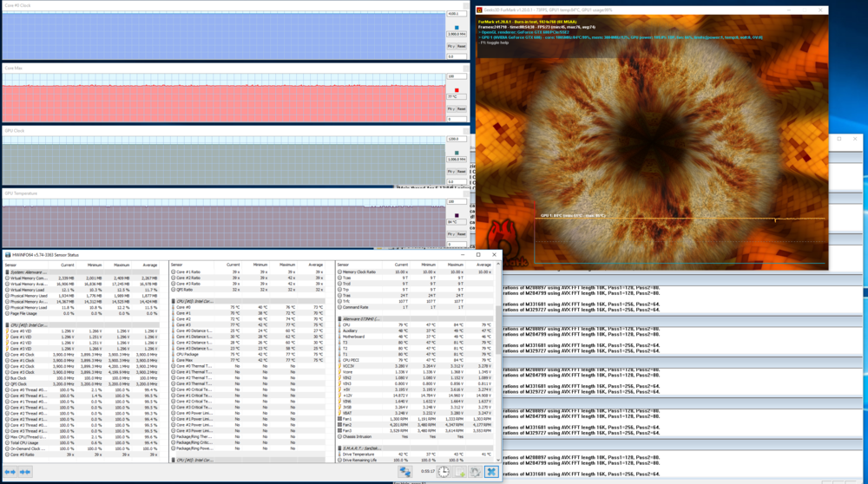
Task: Click red color swatch on Core Max graph
Action: click(x=457, y=89)
